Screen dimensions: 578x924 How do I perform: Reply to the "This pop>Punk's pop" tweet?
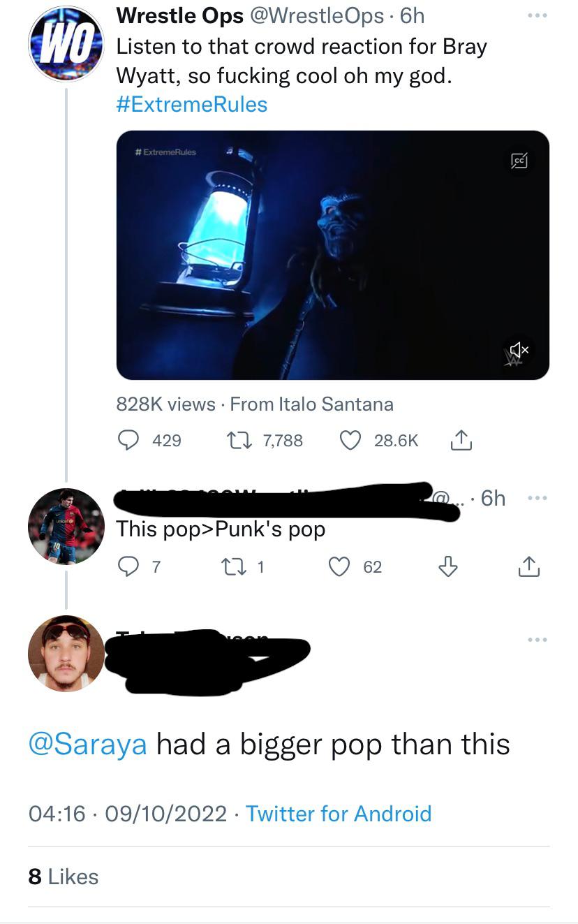128,566
